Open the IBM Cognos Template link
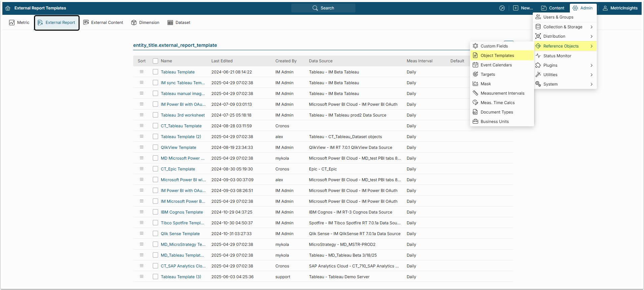 pos(182,212)
